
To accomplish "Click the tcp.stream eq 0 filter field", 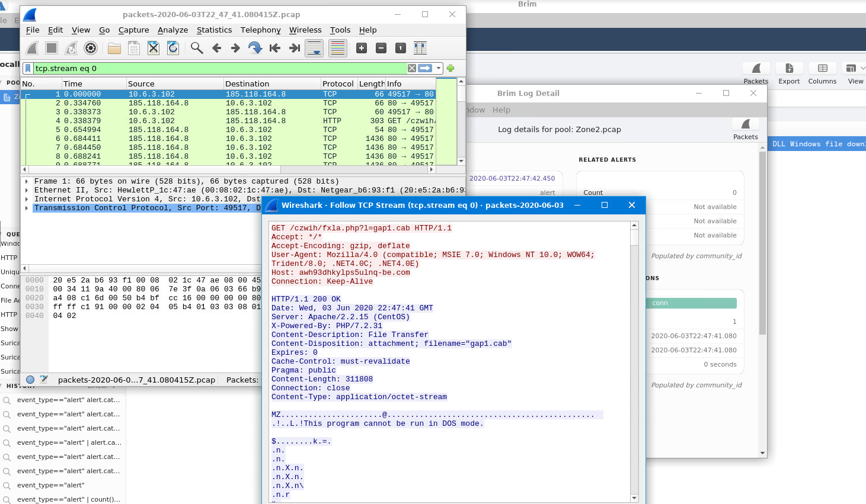I will point(219,68).
